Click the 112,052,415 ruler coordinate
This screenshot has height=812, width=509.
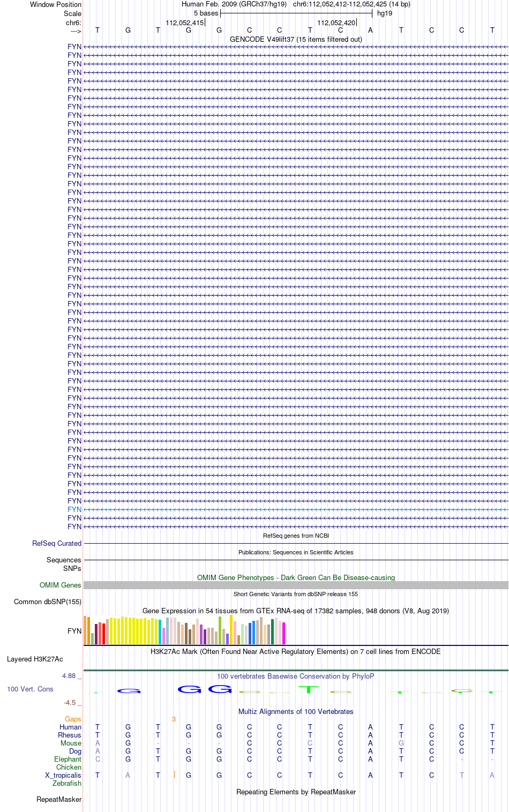tap(184, 22)
